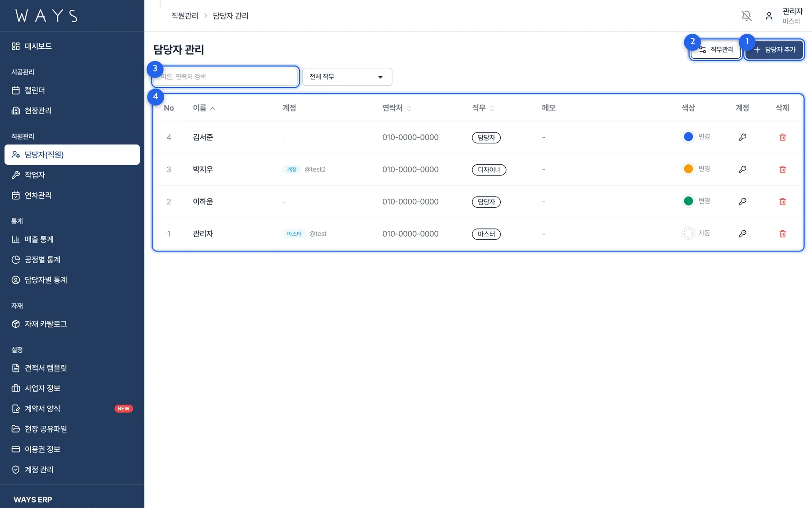This screenshot has width=812, height=508.
Task: Click key icon for 관리자 row
Action: 743,233
